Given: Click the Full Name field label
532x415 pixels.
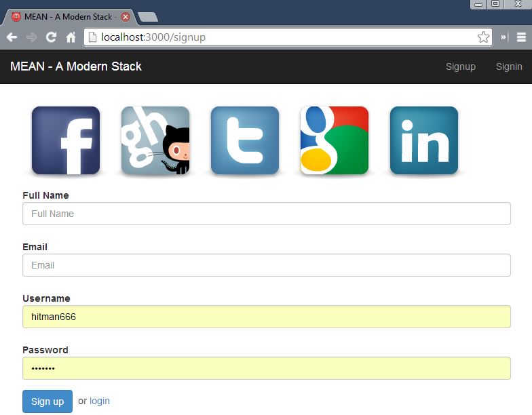Looking at the screenshot, I should 46,195.
